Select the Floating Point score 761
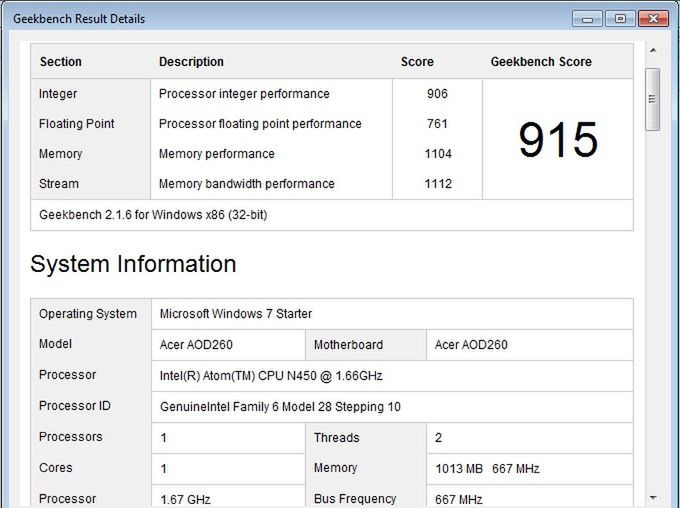 [437, 124]
